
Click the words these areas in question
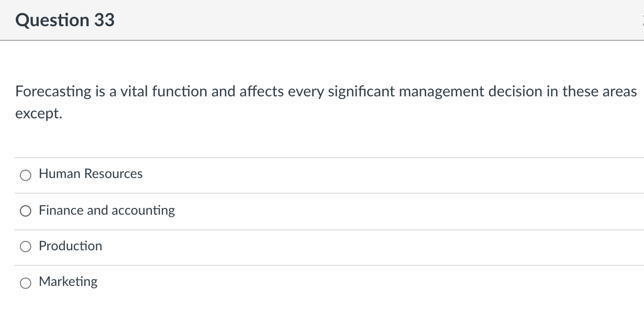(599, 92)
